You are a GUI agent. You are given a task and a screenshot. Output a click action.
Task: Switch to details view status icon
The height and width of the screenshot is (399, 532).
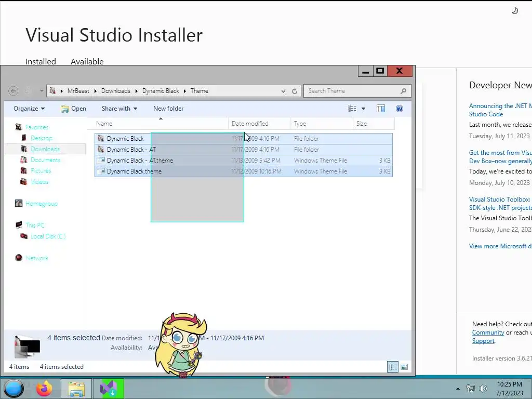click(x=393, y=367)
